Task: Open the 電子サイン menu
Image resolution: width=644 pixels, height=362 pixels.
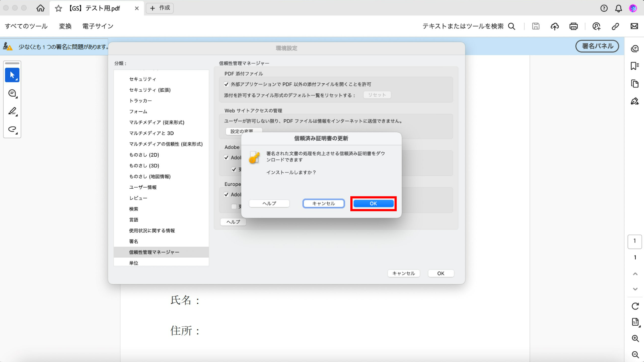Action: [97, 26]
